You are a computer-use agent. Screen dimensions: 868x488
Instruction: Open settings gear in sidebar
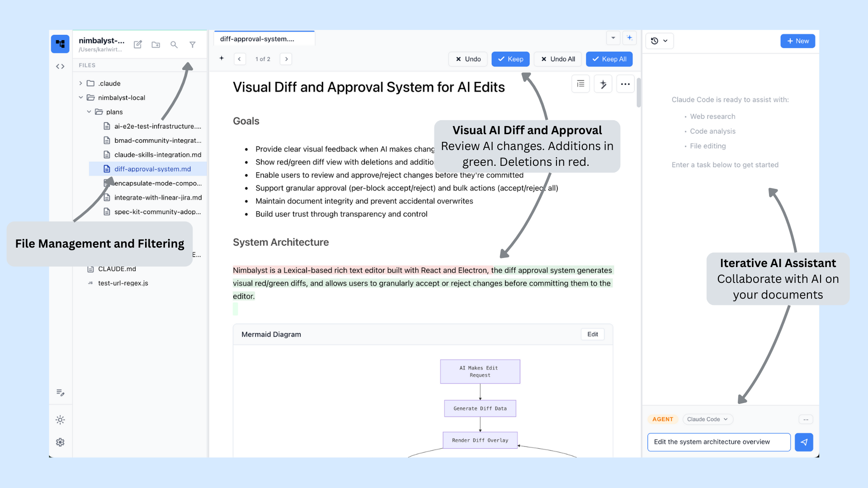[x=60, y=442]
